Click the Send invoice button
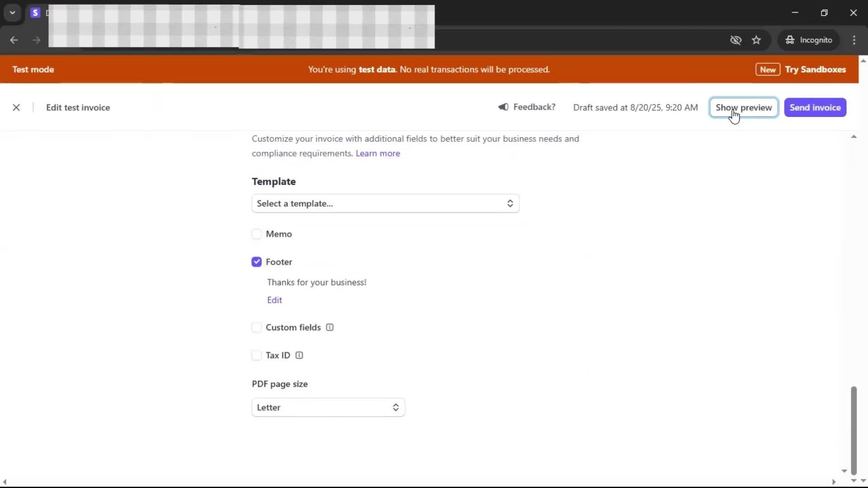Image resolution: width=868 pixels, height=488 pixels. click(x=815, y=108)
